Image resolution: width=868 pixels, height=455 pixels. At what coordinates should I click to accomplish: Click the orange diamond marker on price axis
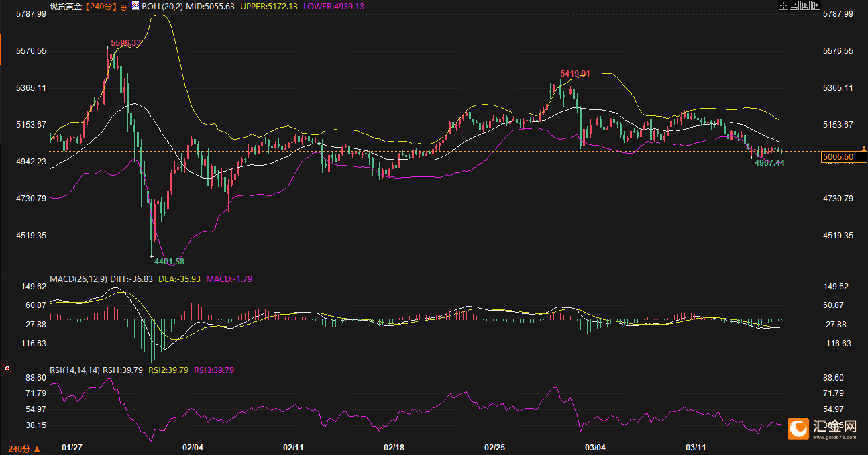click(864, 148)
